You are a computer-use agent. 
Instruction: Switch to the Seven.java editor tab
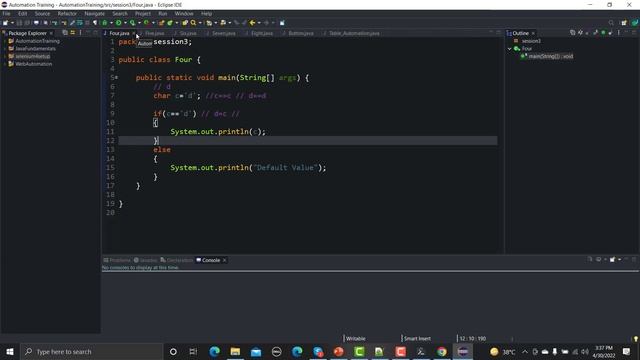[x=223, y=33]
